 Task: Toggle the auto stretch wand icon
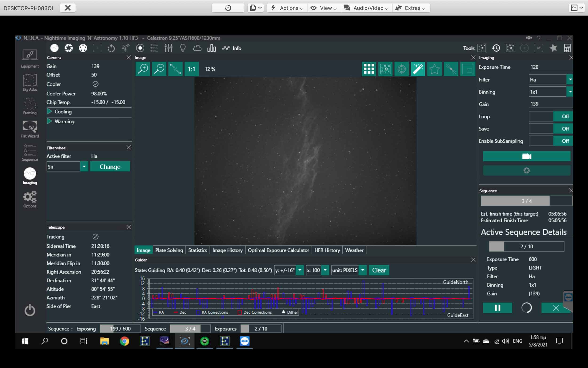click(418, 69)
